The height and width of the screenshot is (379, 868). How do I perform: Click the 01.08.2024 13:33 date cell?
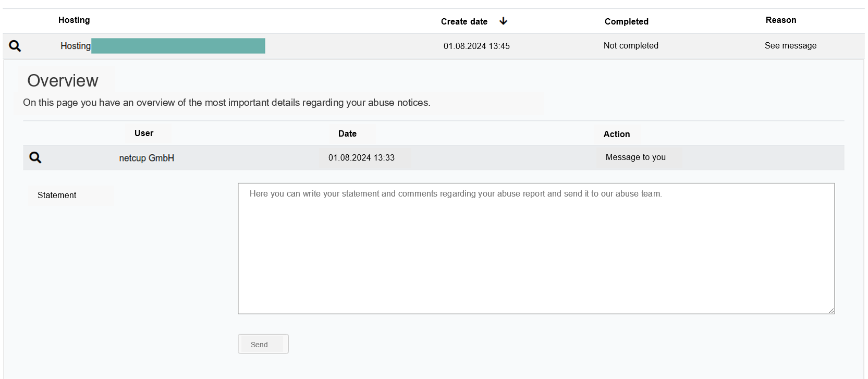[x=361, y=157]
